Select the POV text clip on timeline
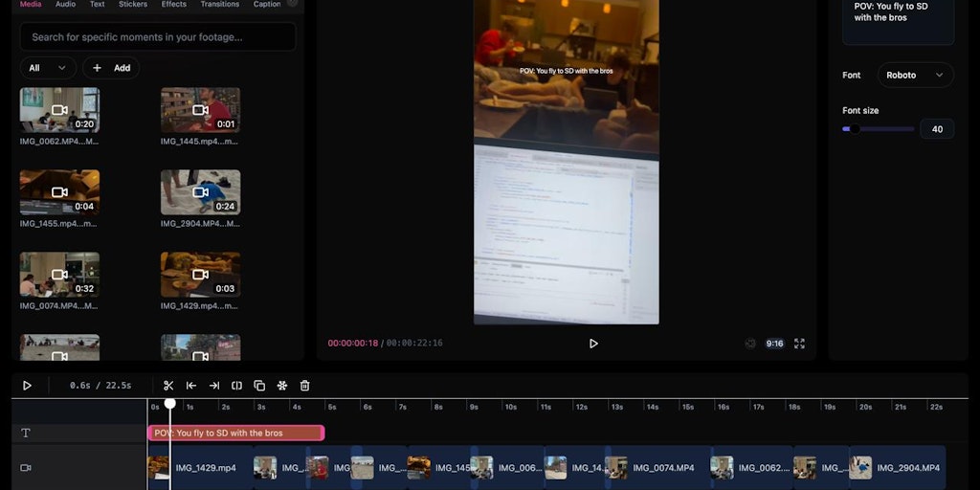Screen dimensions: 980x490 (x=236, y=433)
